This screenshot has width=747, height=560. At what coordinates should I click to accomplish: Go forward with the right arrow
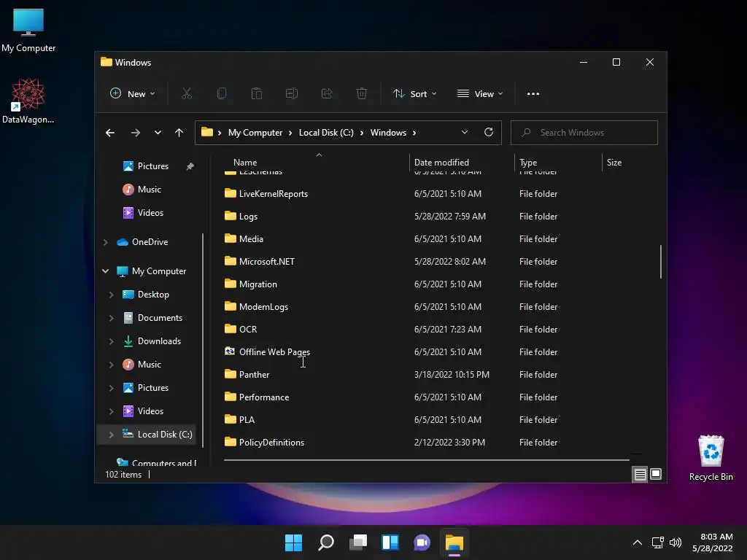135,133
